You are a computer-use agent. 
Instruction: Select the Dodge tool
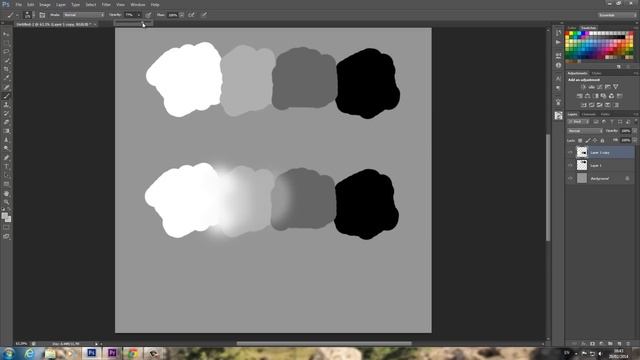click(x=6, y=149)
